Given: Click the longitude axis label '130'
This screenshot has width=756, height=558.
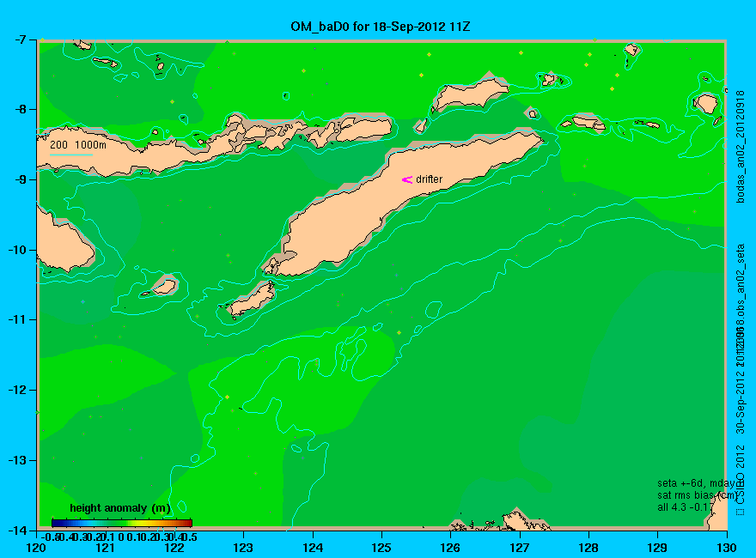Looking at the screenshot, I should (727, 548).
